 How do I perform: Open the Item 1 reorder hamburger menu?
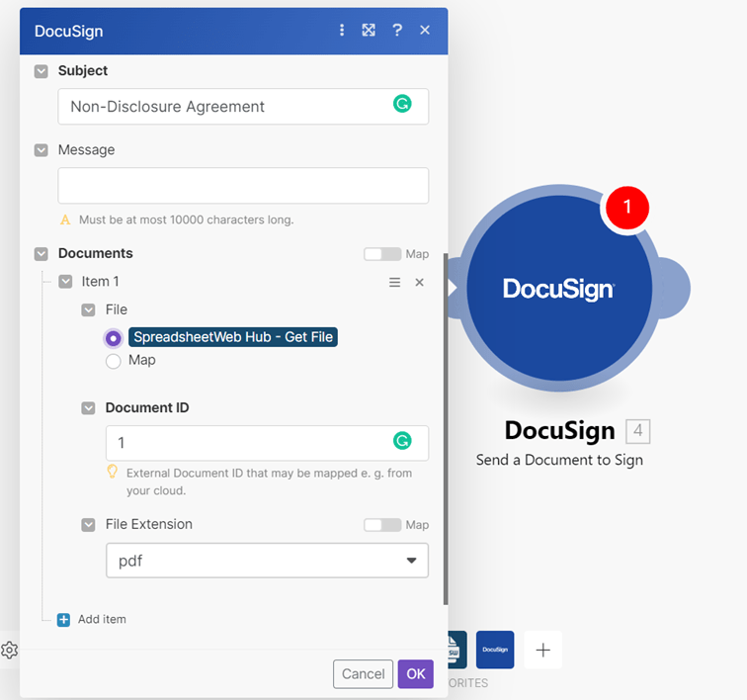coord(394,283)
